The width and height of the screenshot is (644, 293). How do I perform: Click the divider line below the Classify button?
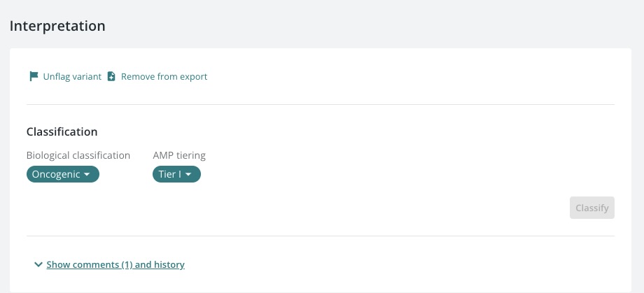click(x=321, y=236)
